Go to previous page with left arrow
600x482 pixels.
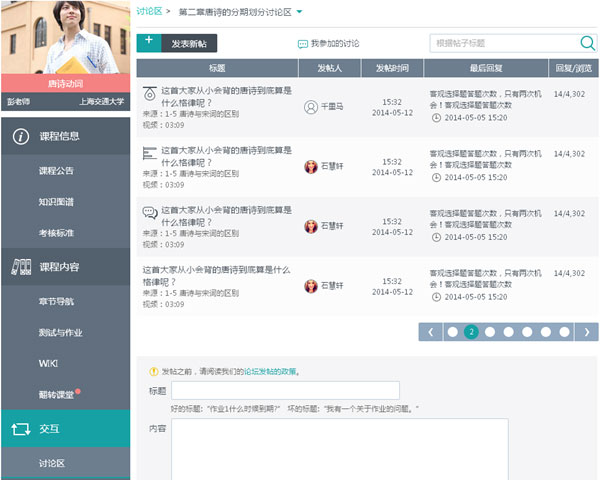click(430, 332)
